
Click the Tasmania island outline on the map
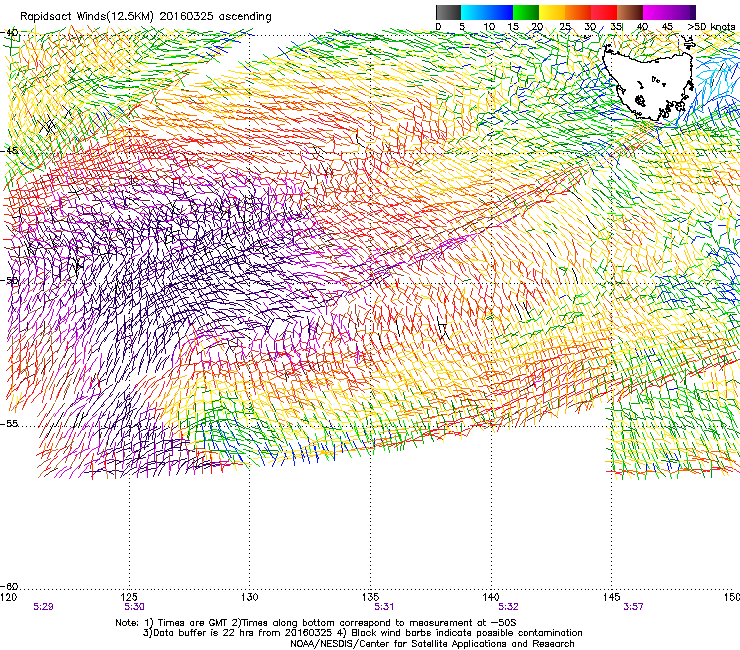tap(649, 81)
